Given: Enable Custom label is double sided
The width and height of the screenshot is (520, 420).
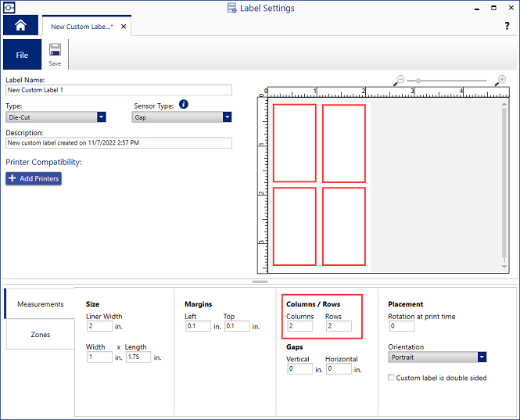Looking at the screenshot, I should tap(391, 378).
